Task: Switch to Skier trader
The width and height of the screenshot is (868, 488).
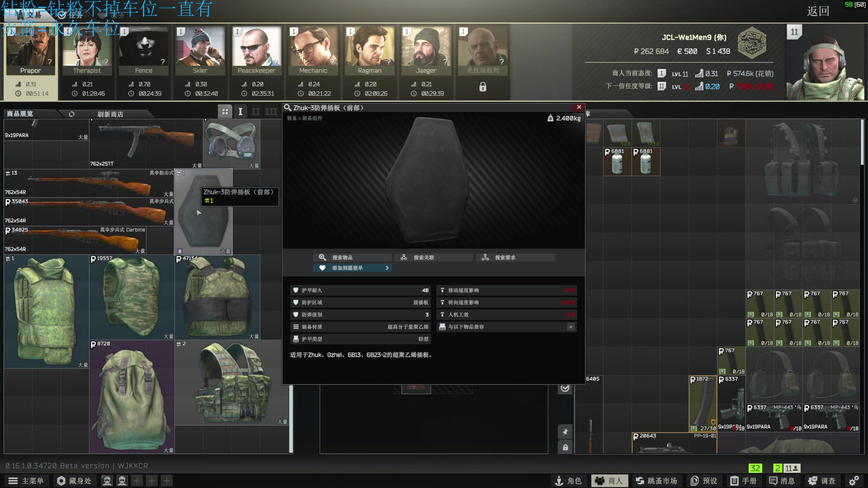Action: [200, 51]
